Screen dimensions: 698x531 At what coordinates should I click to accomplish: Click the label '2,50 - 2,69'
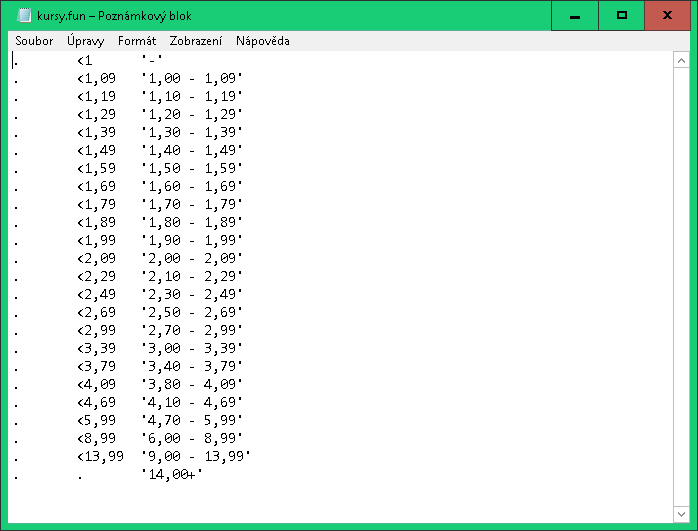pyautogui.click(x=192, y=312)
